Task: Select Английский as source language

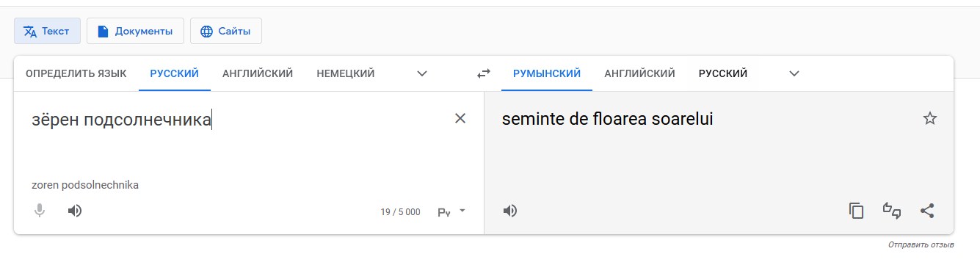Action: 258,73
